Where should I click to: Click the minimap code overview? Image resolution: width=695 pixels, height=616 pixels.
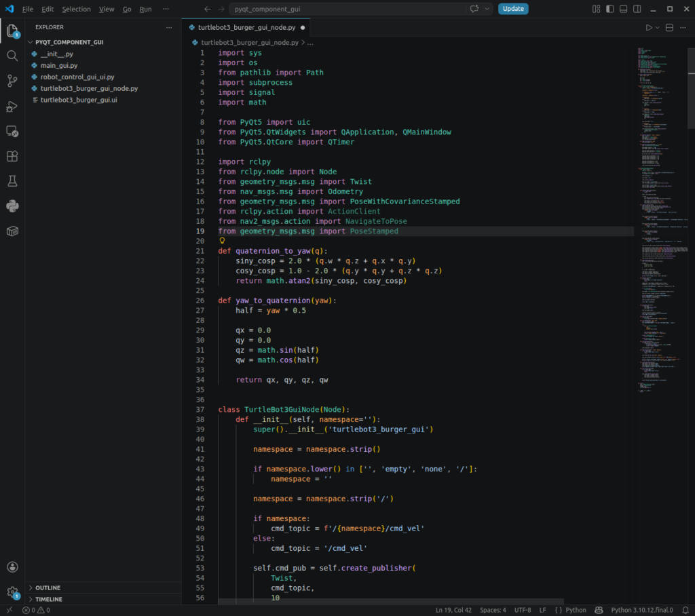pos(662,219)
